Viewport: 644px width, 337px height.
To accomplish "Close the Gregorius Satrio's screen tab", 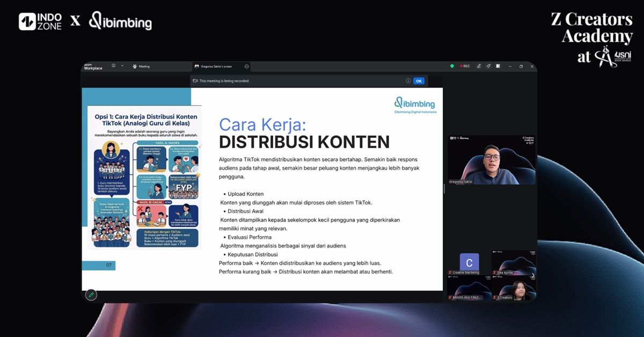I will pos(246,67).
